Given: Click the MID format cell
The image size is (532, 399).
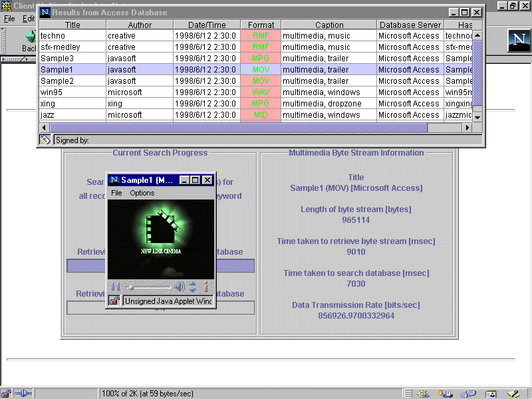Looking at the screenshot, I should click(x=261, y=114).
